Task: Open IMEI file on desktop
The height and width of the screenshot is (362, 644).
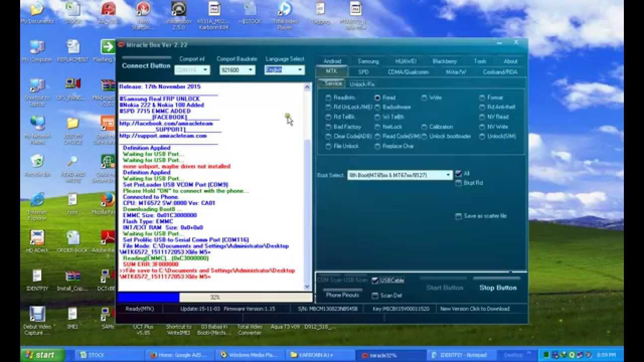Action: click(73, 318)
